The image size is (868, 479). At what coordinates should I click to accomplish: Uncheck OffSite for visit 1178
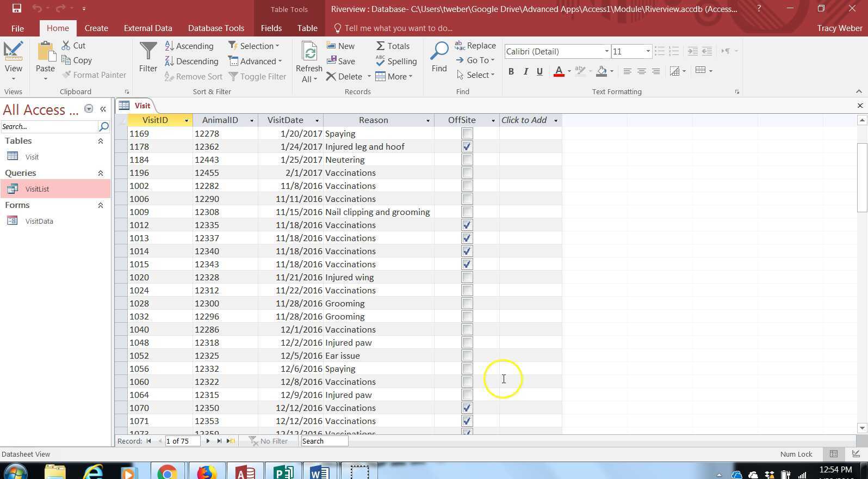[467, 146]
